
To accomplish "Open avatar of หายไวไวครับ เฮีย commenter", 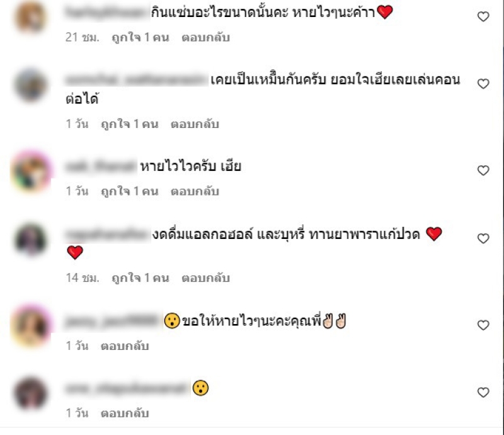I will pos(31,171).
